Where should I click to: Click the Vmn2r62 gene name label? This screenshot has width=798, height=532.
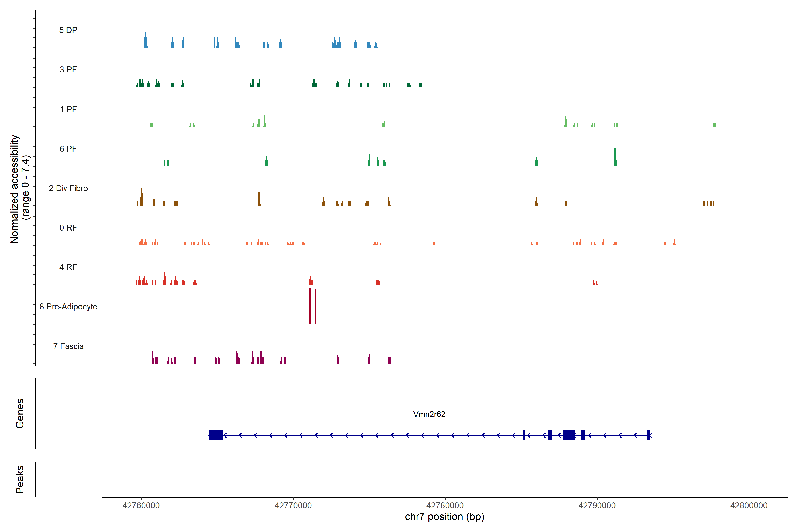(x=429, y=414)
